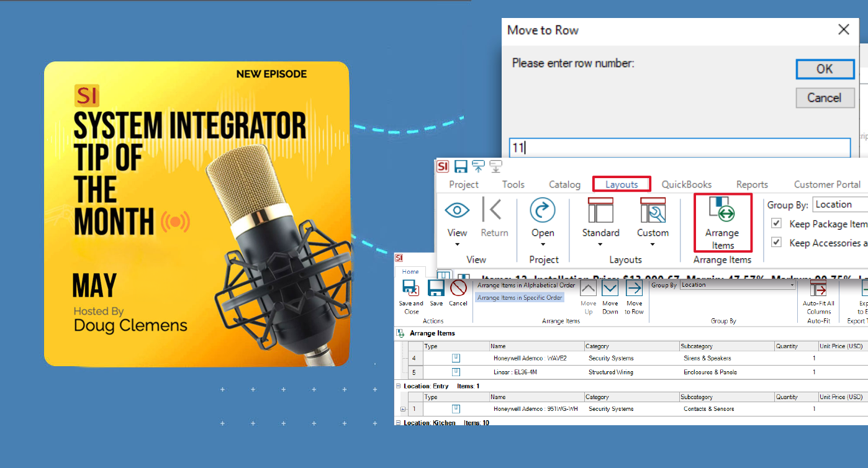
Task: Select Arrange Items in Specific Order
Action: [x=520, y=298]
